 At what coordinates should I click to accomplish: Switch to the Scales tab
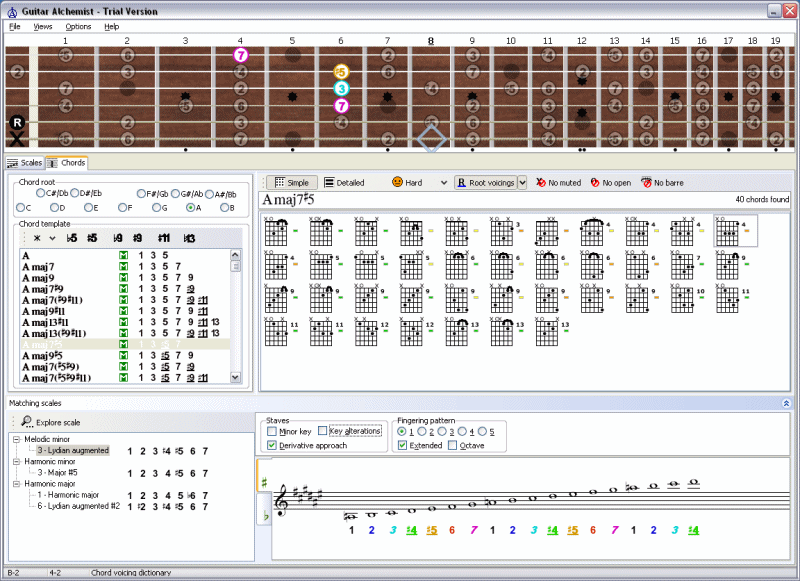25,162
